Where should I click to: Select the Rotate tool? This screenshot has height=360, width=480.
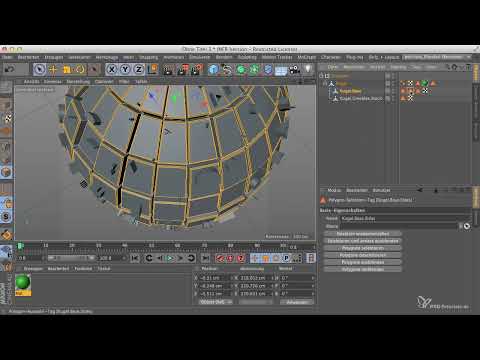click(80, 69)
